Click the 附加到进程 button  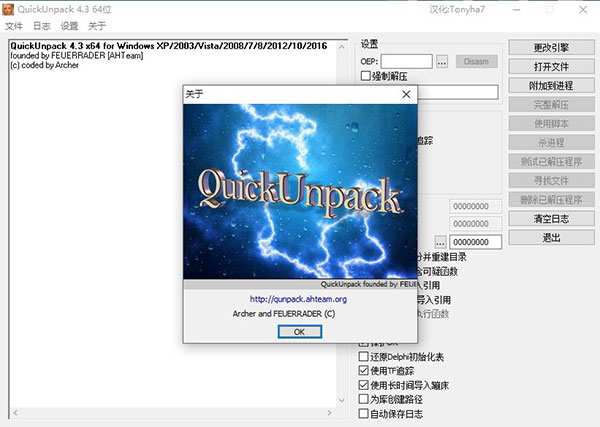[551, 86]
